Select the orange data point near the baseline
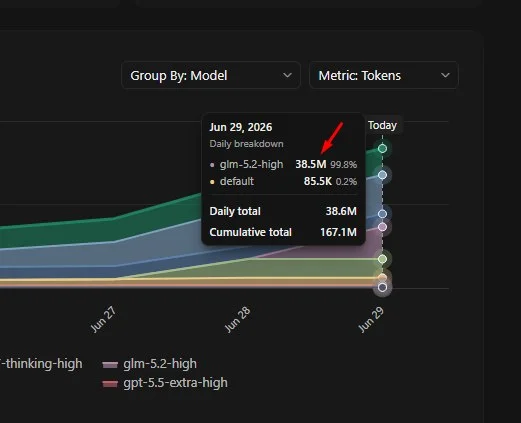Viewport: 521px width, 423px height. point(382,277)
